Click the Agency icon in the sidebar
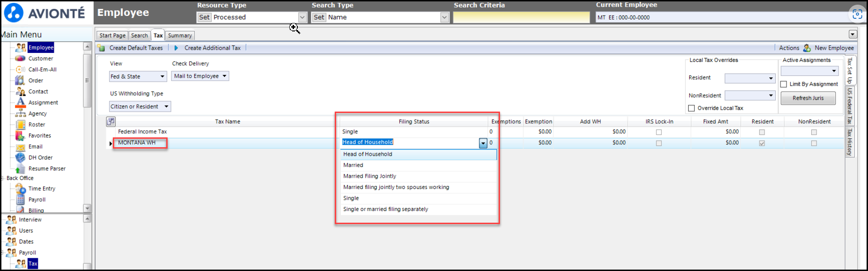This screenshot has width=868, height=271. (20, 113)
